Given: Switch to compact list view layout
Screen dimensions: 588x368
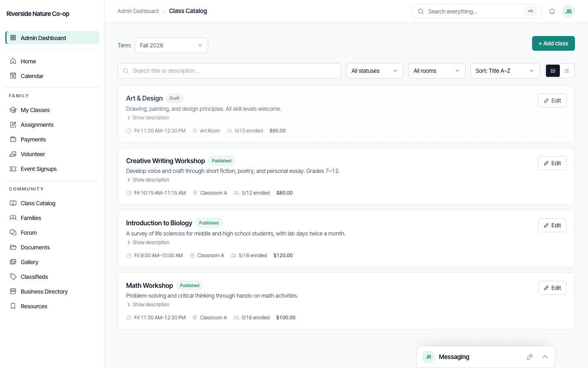Looking at the screenshot, I should pyautogui.click(x=567, y=71).
